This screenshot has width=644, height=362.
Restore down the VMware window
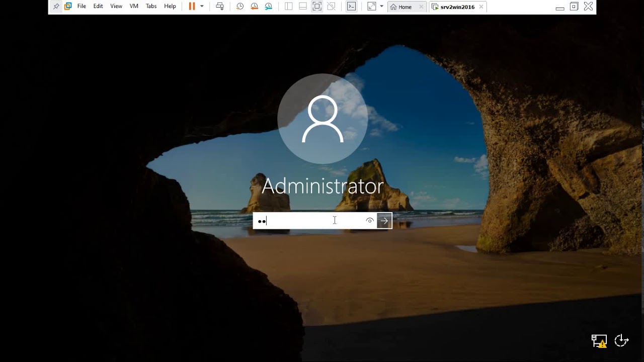[574, 7]
